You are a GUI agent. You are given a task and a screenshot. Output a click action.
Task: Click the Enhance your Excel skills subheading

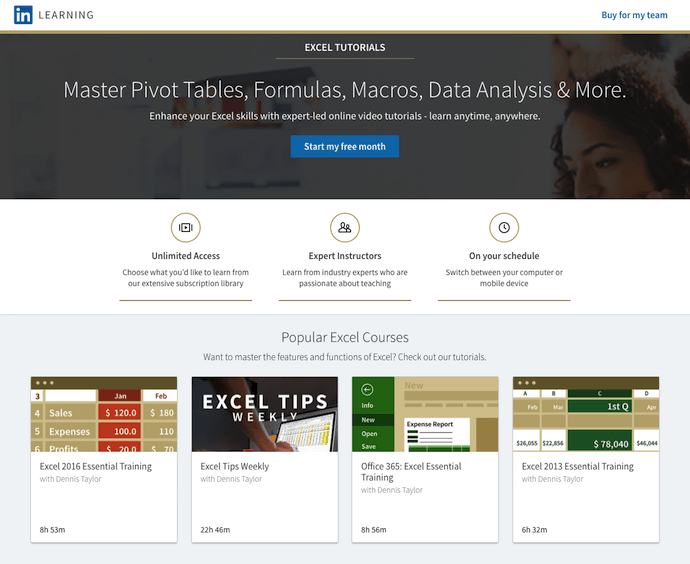click(345, 116)
